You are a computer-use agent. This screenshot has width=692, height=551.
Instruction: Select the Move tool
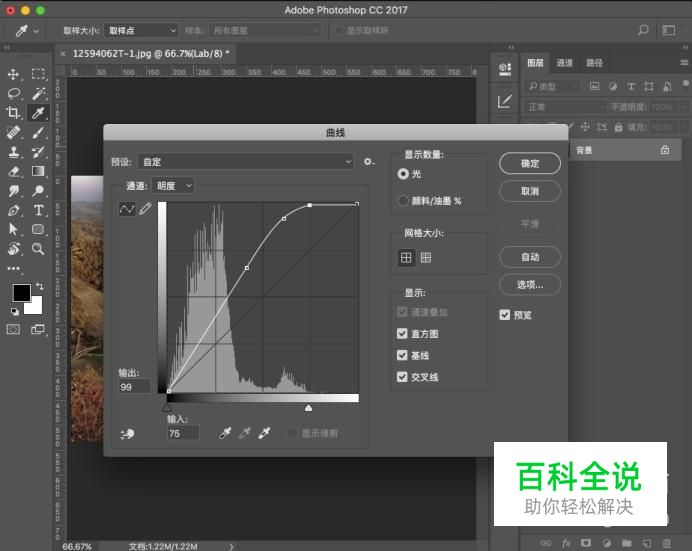coord(13,74)
